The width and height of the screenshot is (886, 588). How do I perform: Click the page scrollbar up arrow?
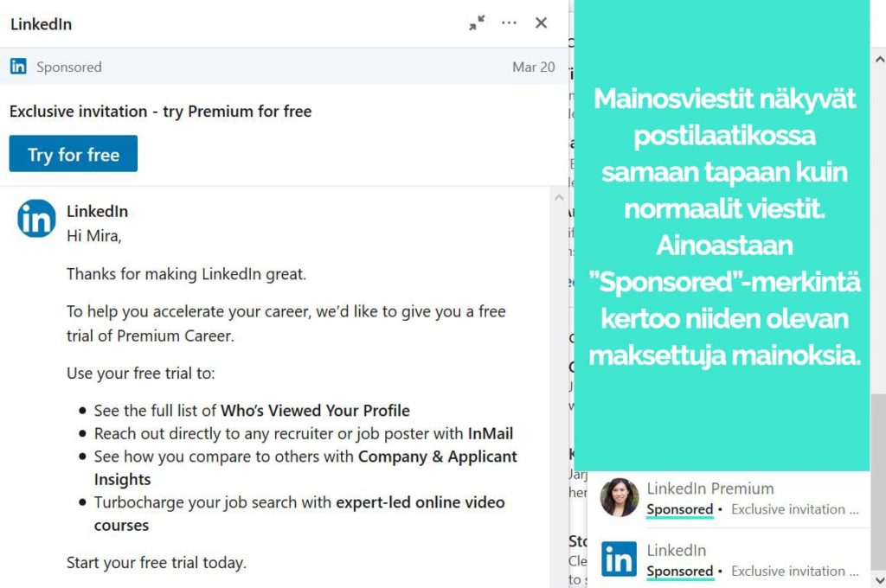click(x=879, y=60)
